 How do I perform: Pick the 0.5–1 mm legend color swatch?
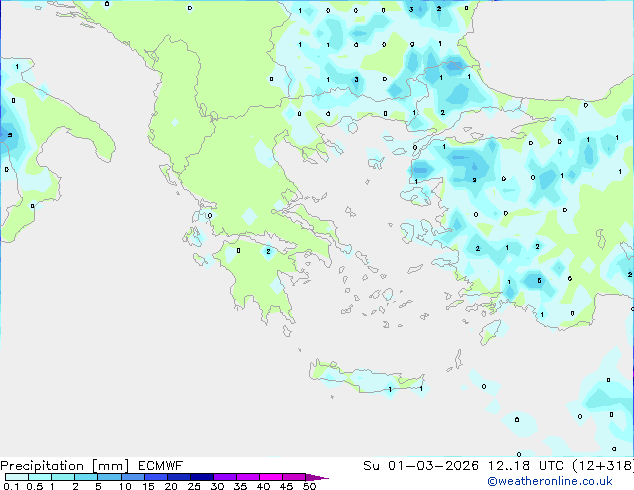(40, 477)
